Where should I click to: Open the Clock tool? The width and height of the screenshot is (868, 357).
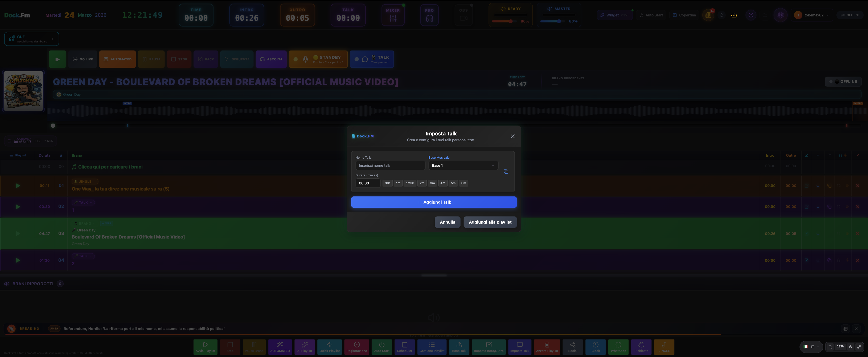pyautogui.click(x=596, y=347)
